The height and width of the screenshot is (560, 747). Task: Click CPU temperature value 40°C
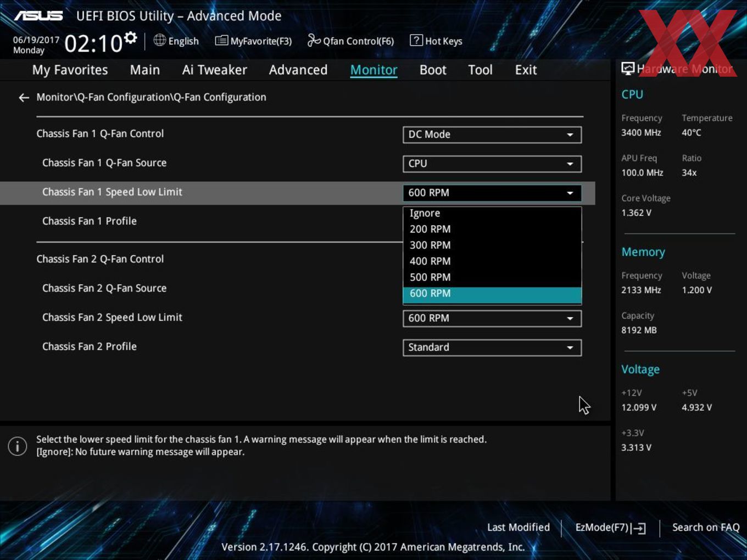[692, 133]
